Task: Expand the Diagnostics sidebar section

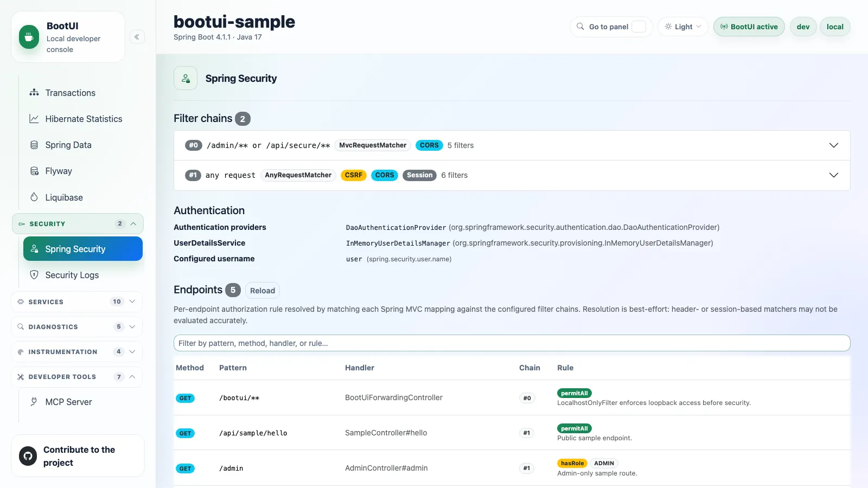Action: 77,327
